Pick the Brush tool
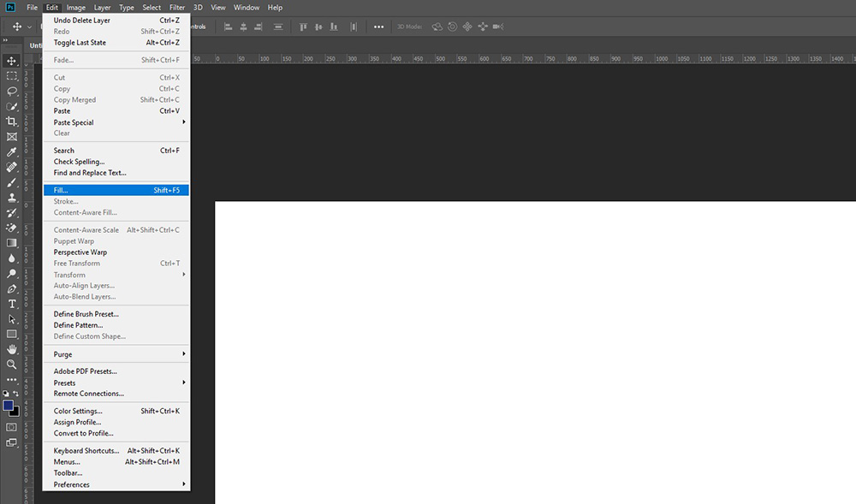The height and width of the screenshot is (504, 856). [x=12, y=182]
